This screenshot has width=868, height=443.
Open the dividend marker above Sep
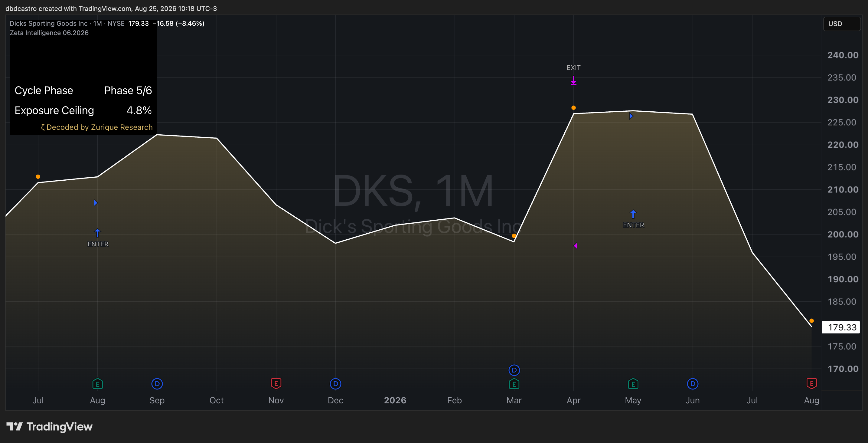coord(157,384)
